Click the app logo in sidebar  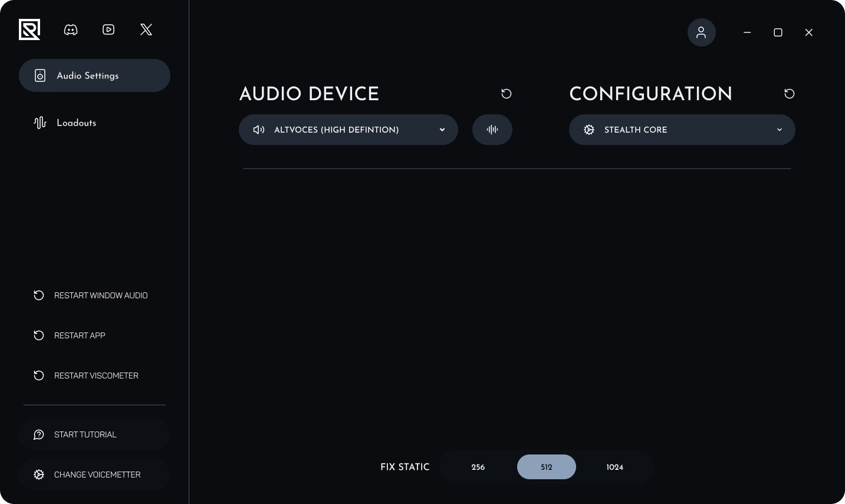point(29,29)
